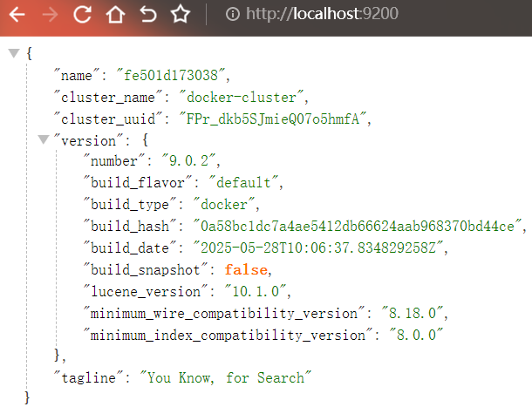Click the "build_date" key
Image resolution: width=532 pixels, height=407 pixels.
pyautogui.click(x=130, y=248)
